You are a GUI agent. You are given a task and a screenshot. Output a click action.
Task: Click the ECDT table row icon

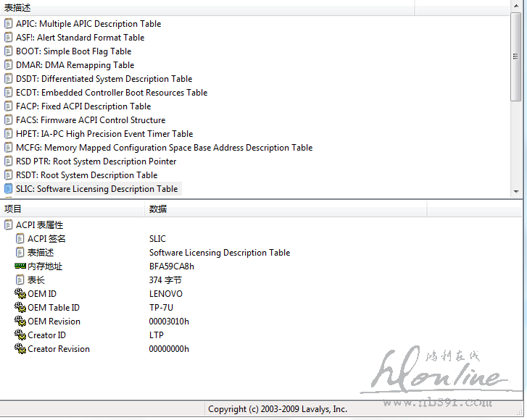[9, 93]
